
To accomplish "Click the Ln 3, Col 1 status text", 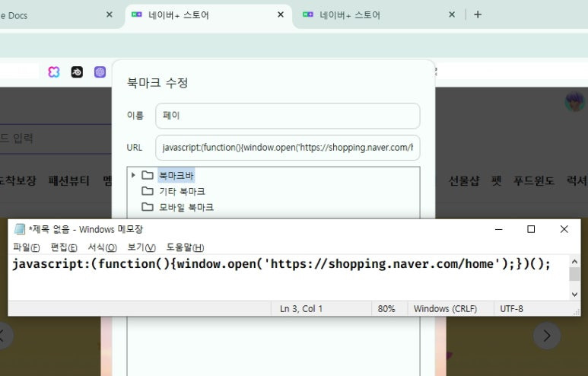I will [301, 308].
